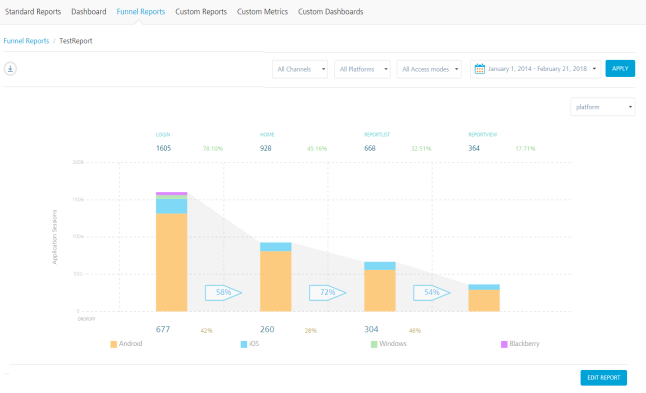646x393 pixels.
Task: Toggle the Windows legend swatch
Action: pyautogui.click(x=374, y=344)
